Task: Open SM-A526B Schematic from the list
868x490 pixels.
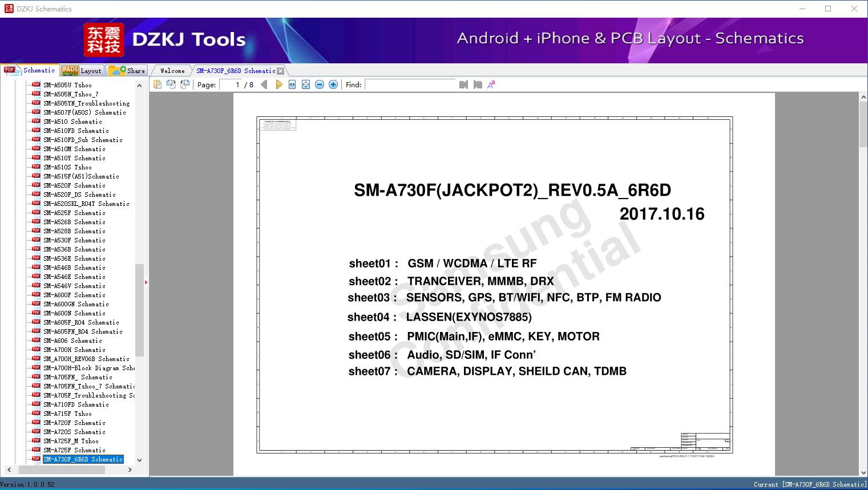Action: (x=75, y=222)
